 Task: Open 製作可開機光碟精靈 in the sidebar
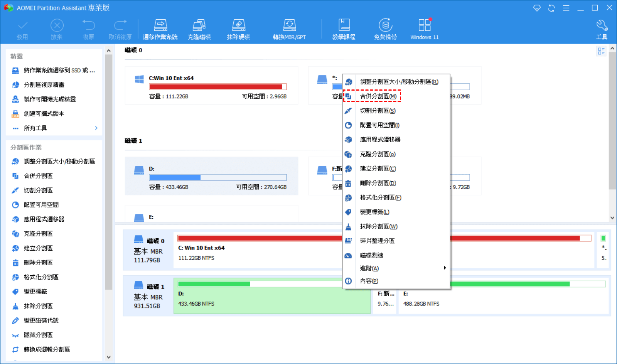click(44, 99)
